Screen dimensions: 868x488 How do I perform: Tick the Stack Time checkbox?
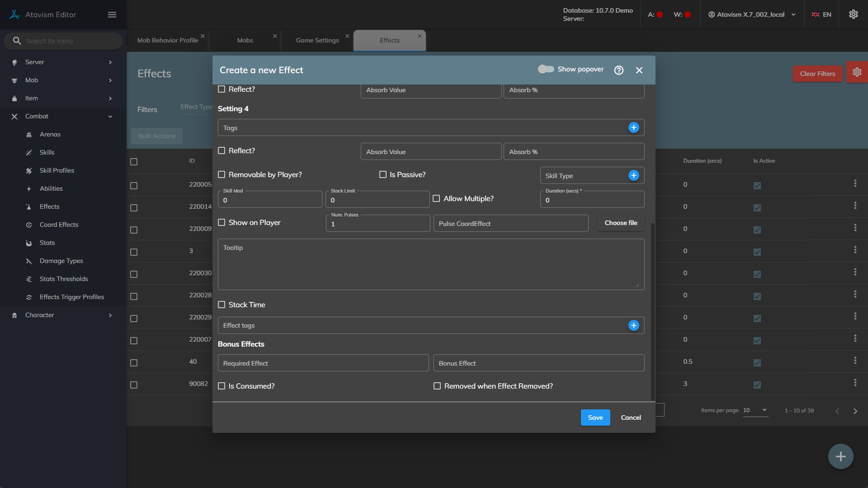[222, 305]
